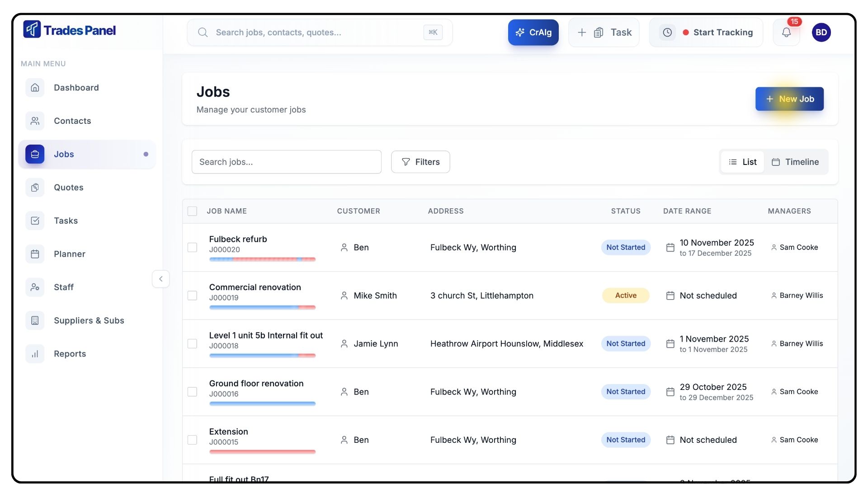
Task: Open the notifications bell icon
Action: pos(786,33)
